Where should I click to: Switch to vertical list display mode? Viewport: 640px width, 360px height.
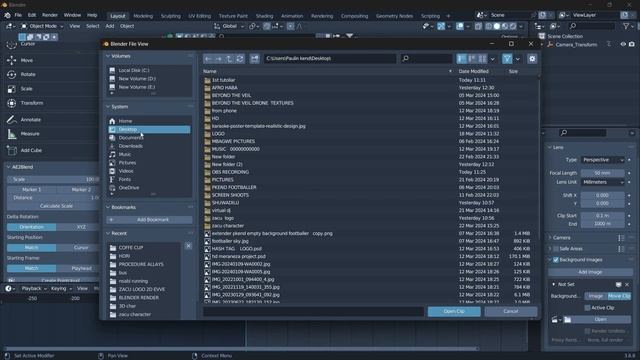(x=462, y=59)
